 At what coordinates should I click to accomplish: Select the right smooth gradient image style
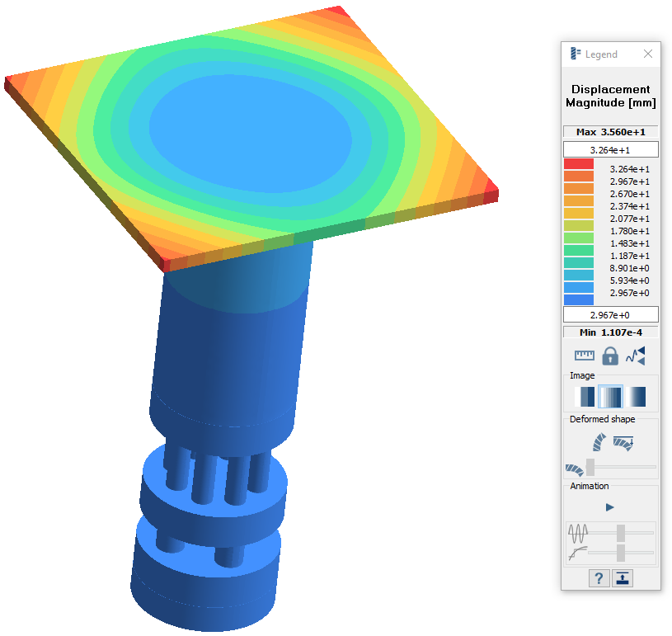(x=636, y=397)
